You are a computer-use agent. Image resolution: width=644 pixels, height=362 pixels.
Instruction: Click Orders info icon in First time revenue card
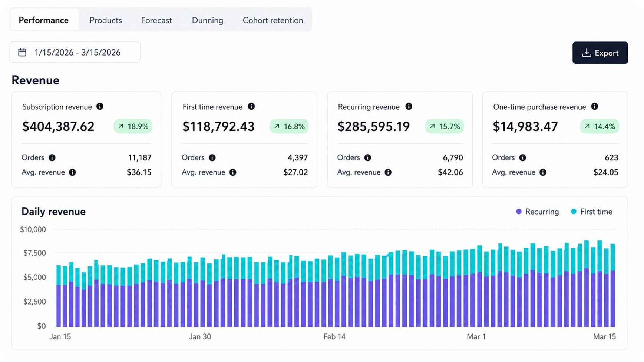pos(212,157)
